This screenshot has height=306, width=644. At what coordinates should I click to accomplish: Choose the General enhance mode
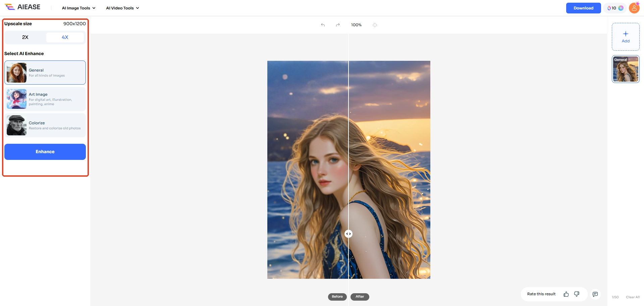(x=45, y=73)
